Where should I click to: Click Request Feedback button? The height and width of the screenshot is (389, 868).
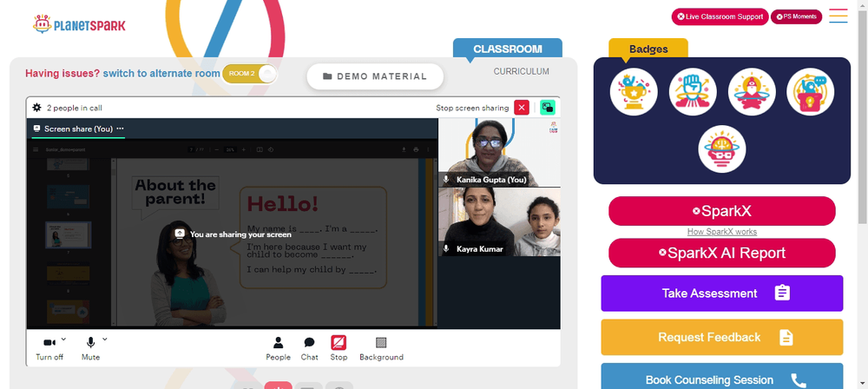pyautogui.click(x=722, y=337)
